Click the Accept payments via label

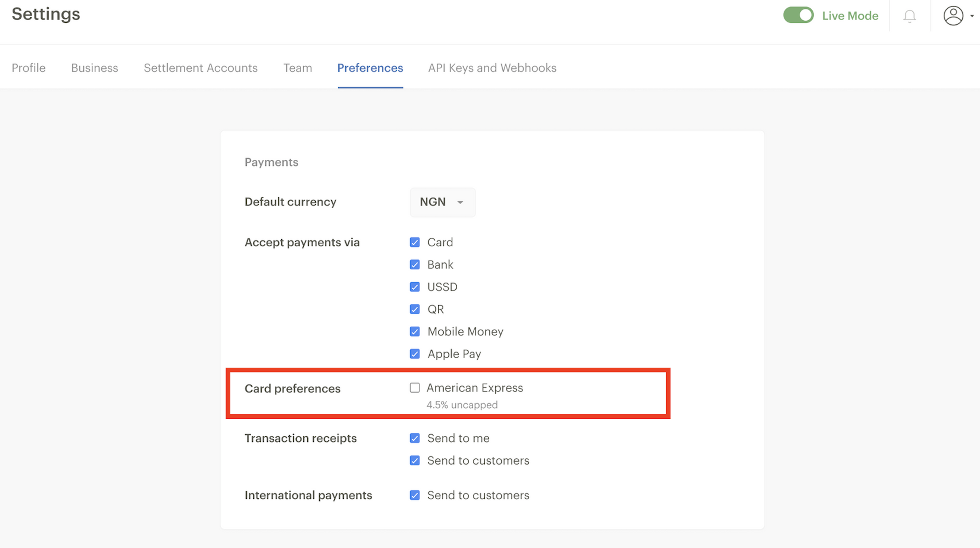(302, 242)
